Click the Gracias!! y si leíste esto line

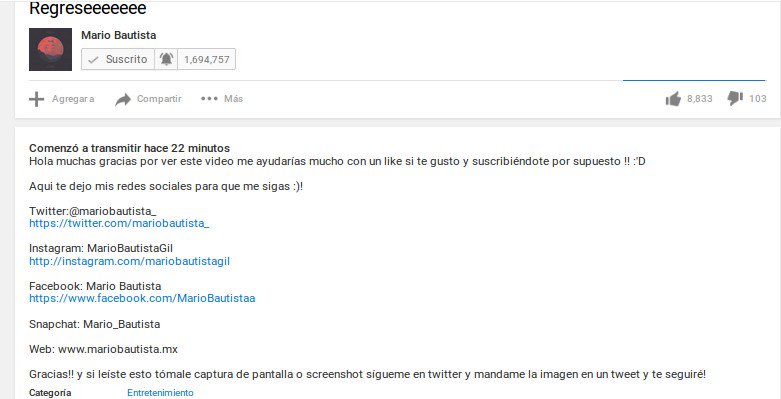368,374
